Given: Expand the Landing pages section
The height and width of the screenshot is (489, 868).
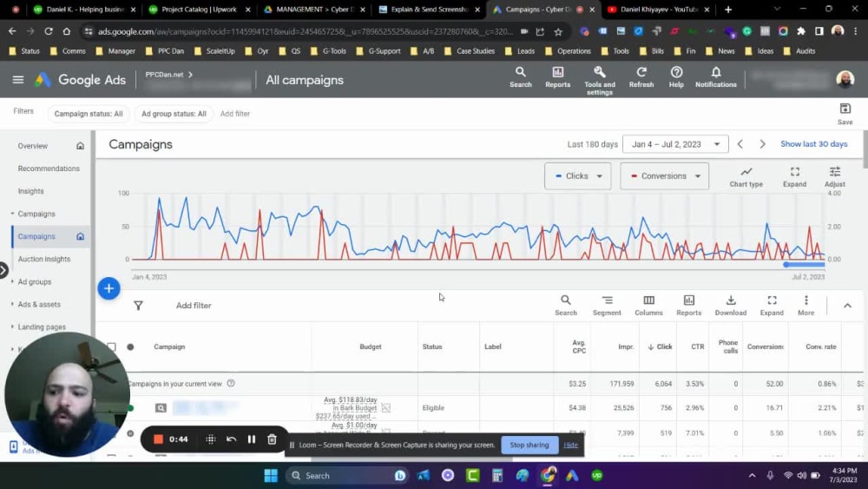Looking at the screenshot, I should (x=12, y=327).
